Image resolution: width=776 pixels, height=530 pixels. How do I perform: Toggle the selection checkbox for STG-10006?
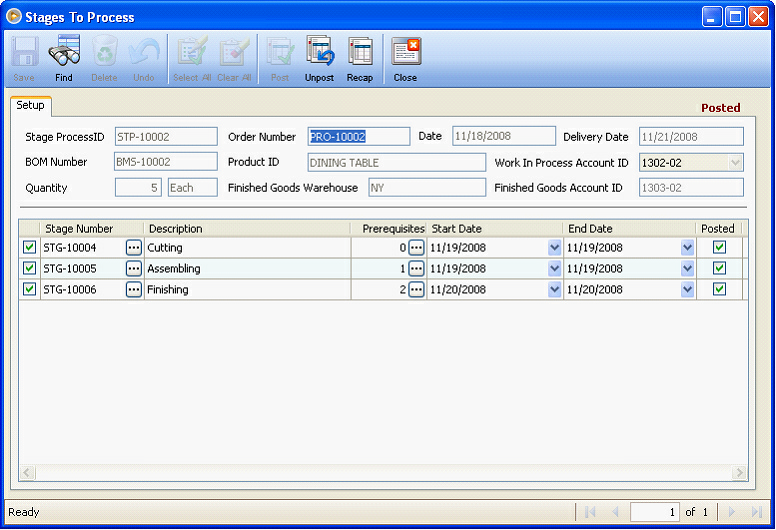(29, 290)
